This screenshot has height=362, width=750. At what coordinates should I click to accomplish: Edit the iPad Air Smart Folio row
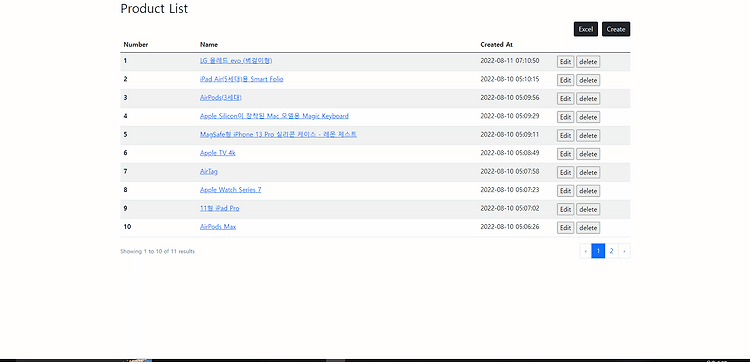coord(565,80)
